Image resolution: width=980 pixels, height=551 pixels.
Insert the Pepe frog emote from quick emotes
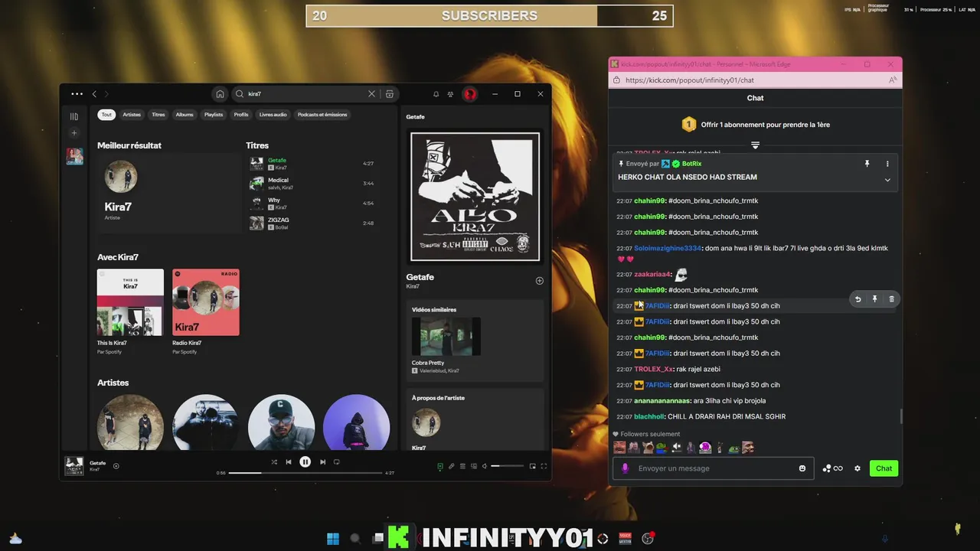point(661,448)
